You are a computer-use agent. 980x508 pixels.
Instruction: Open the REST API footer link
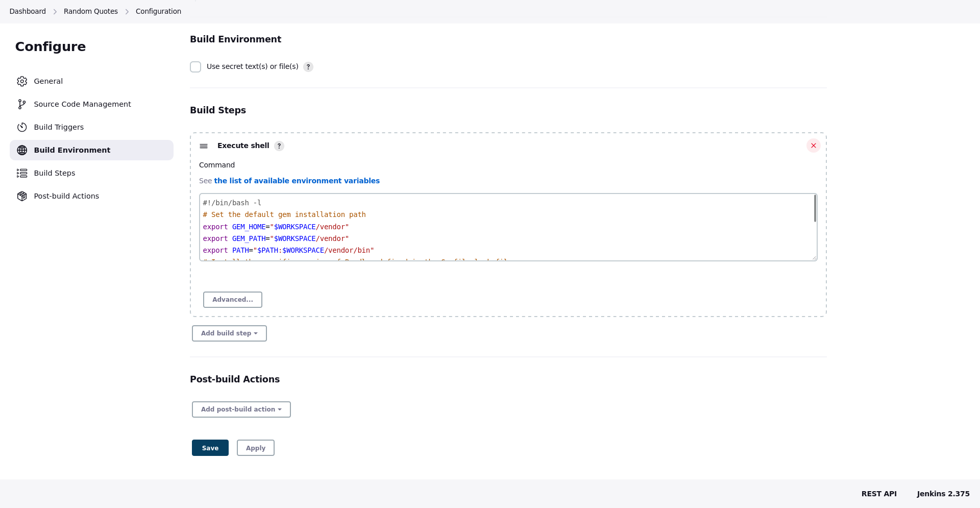879,494
